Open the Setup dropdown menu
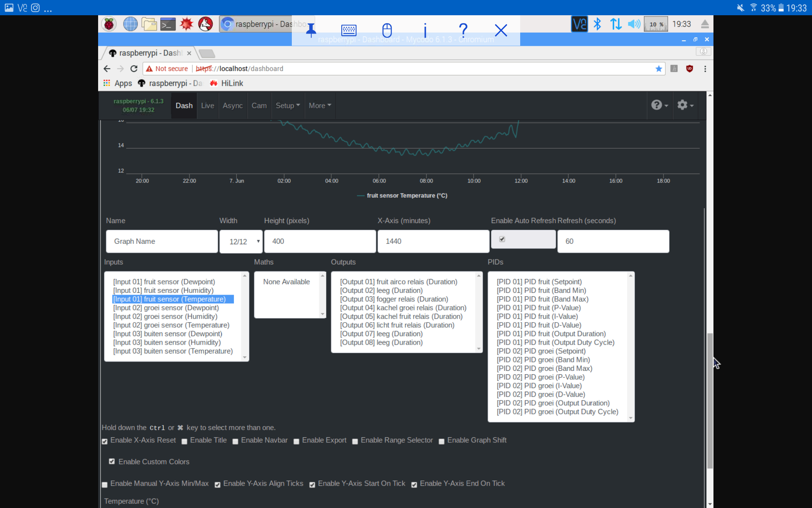812x508 pixels. (x=287, y=105)
